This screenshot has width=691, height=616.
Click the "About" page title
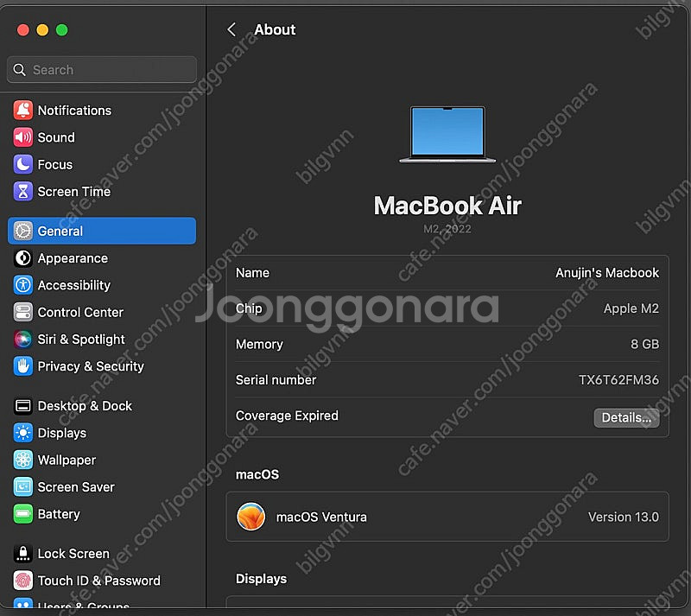(x=275, y=29)
